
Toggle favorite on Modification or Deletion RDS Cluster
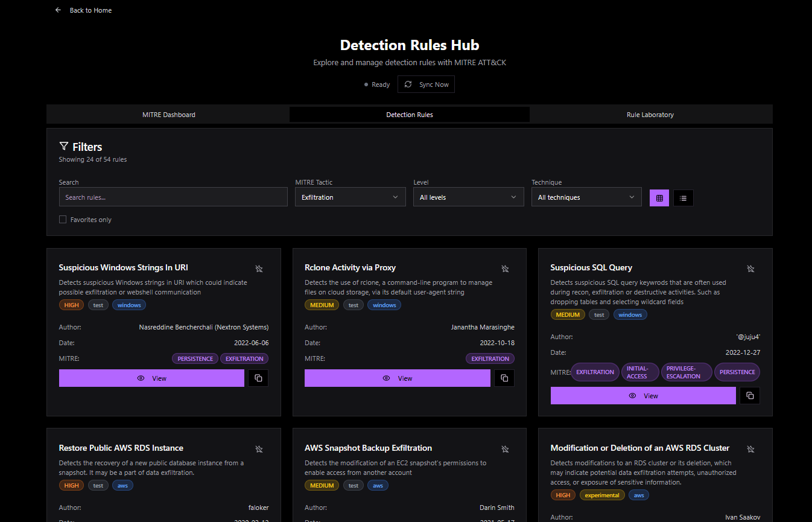pyautogui.click(x=750, y=449)
